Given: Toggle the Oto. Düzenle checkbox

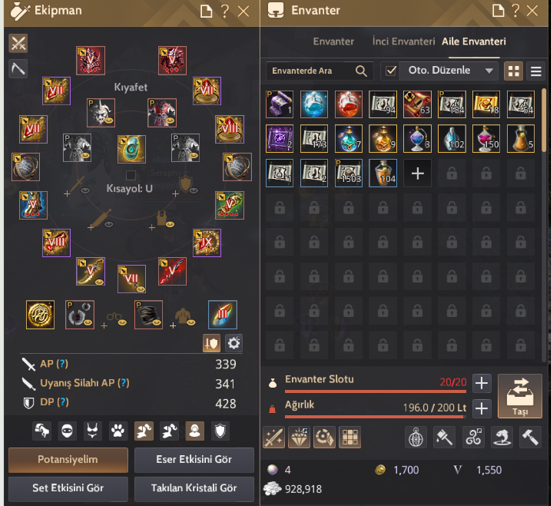Looking at the screenshot, I should coord(391,71).
